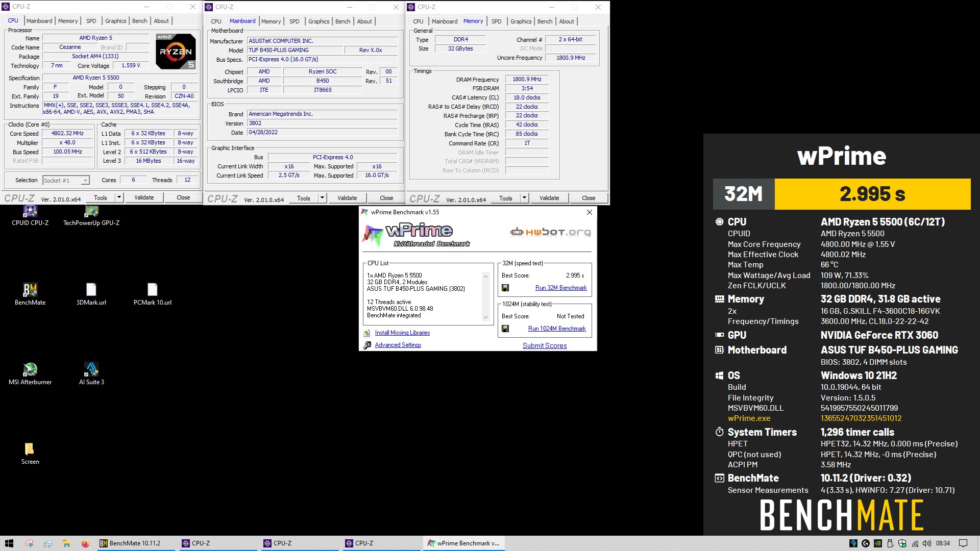Click the Install Missing Libraries icon
Viewport: 980px width, 551px height.
coord(367,333)
